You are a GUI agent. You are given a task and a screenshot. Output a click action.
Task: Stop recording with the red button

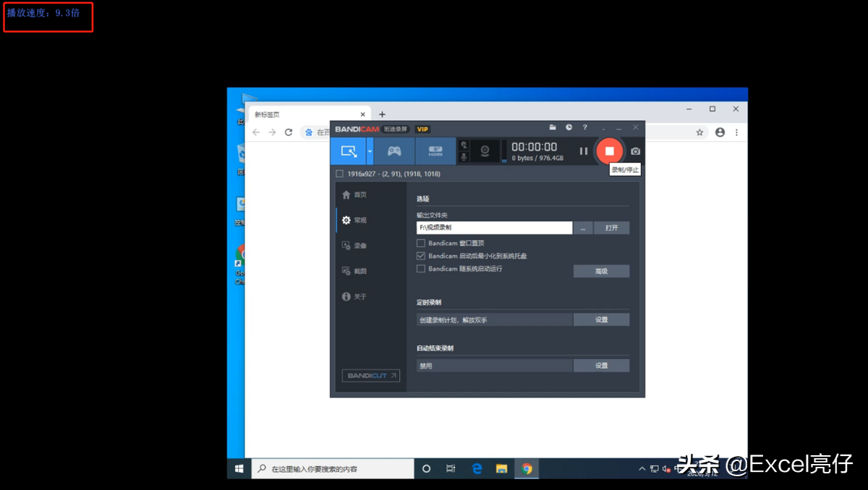coord(609,151)
